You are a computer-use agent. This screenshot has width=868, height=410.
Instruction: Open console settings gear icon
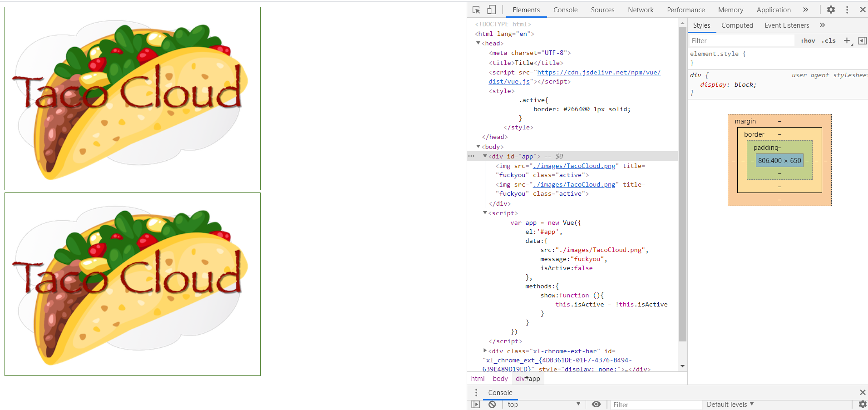pyautogui.click(x=863, y=404)
